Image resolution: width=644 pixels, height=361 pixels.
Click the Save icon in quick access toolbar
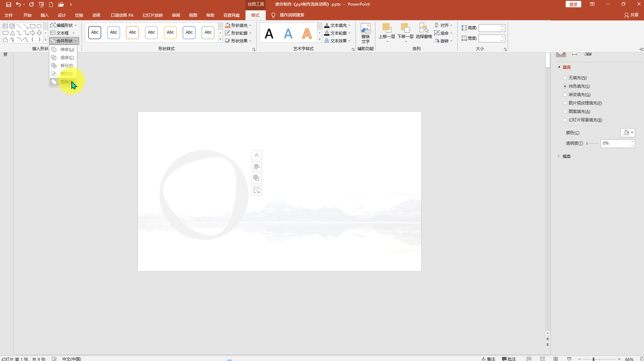(8, 5)
